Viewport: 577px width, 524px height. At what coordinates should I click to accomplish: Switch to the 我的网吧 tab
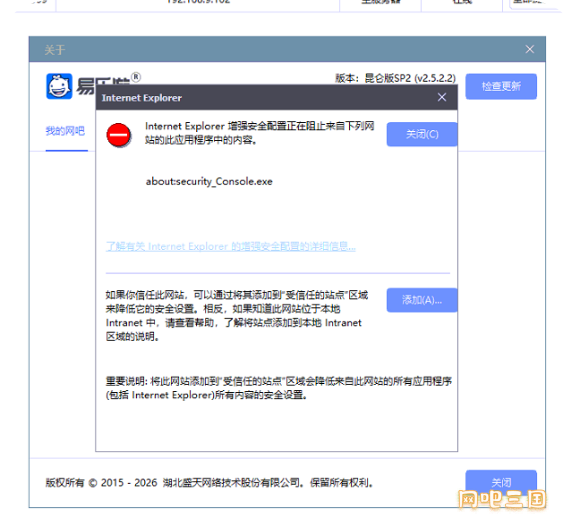tap(66, 131)
